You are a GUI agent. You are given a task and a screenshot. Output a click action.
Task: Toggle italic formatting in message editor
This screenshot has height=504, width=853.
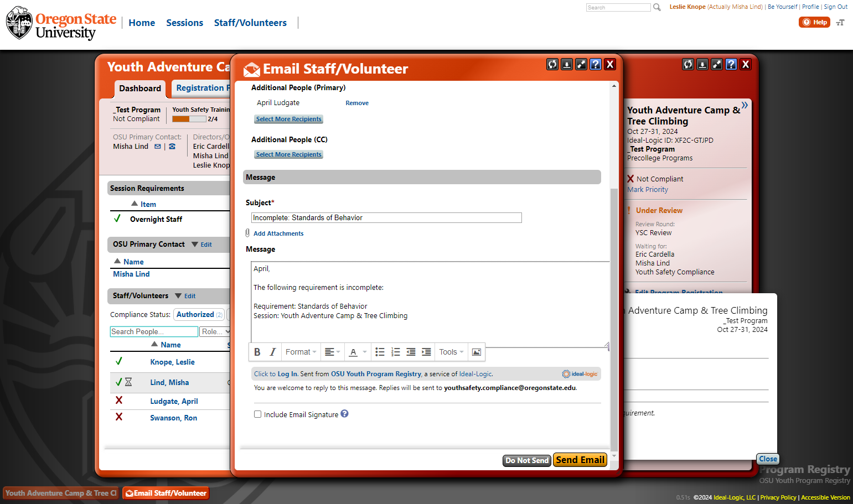pos(272,352)
